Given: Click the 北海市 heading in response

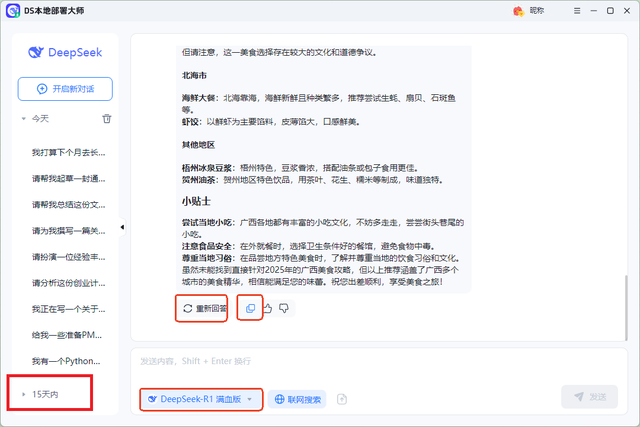Looking at the screenshot, I should (194, 76).
